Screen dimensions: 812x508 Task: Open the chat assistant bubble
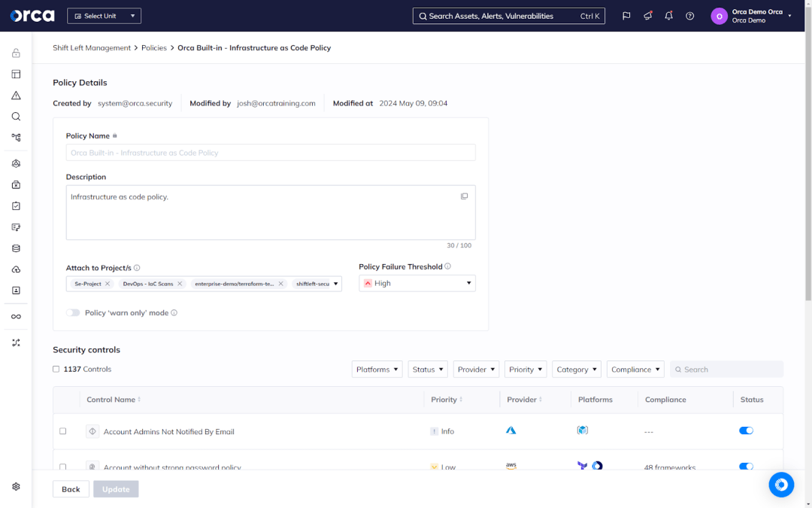point(781,485)
